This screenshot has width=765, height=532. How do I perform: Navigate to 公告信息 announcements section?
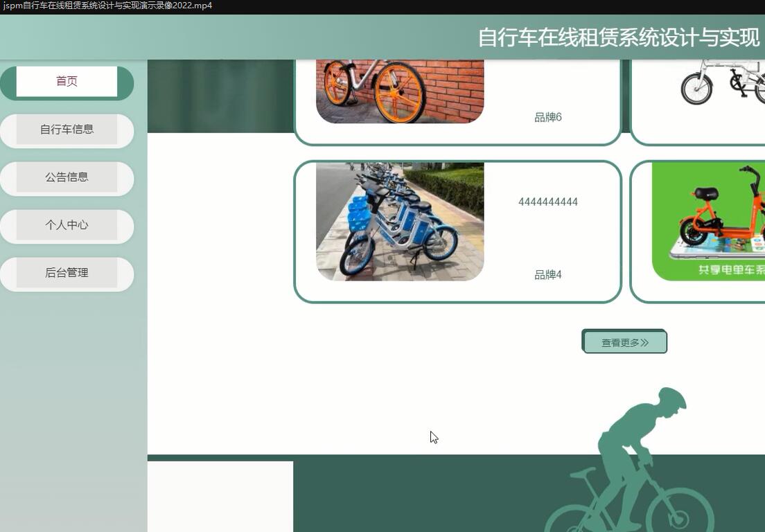click(x=67, y=177)
